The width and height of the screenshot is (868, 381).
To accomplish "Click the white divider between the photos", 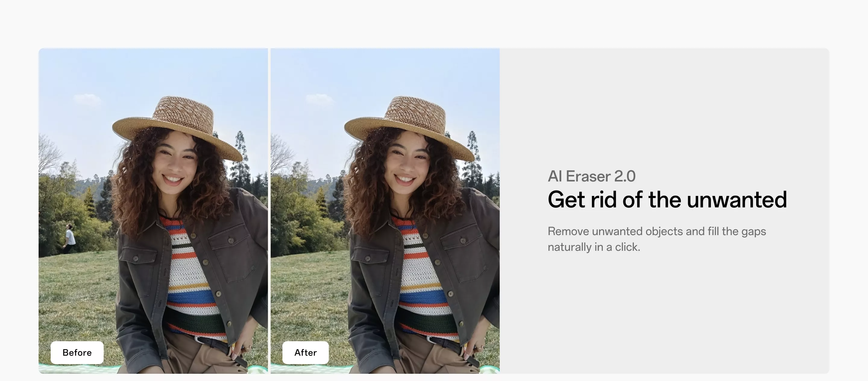I will click(x=269, y=210).
